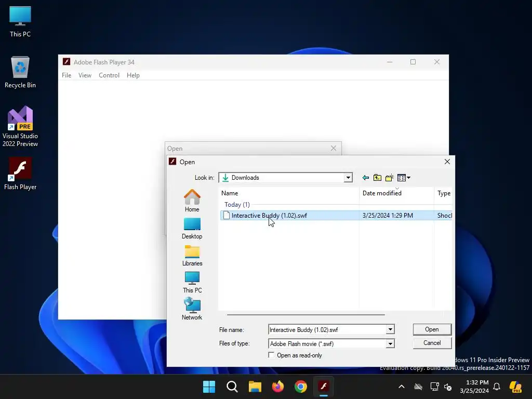Close the background Open dialog
Screen dimensions: 532x399
coord(334,148)
